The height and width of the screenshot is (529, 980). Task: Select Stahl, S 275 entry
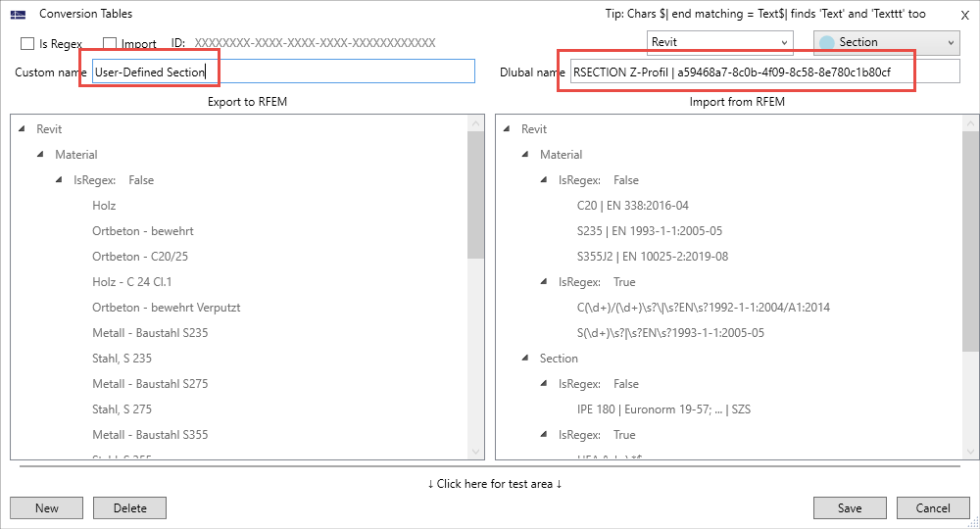click(x=122, y=409)
